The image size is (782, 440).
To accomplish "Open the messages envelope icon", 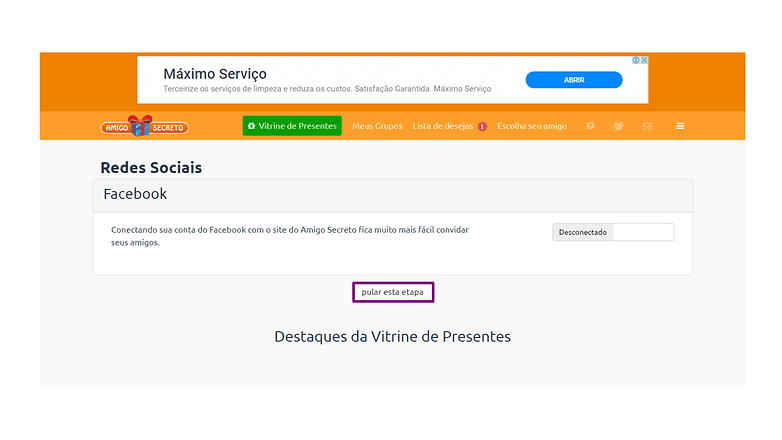I will 647,126.
